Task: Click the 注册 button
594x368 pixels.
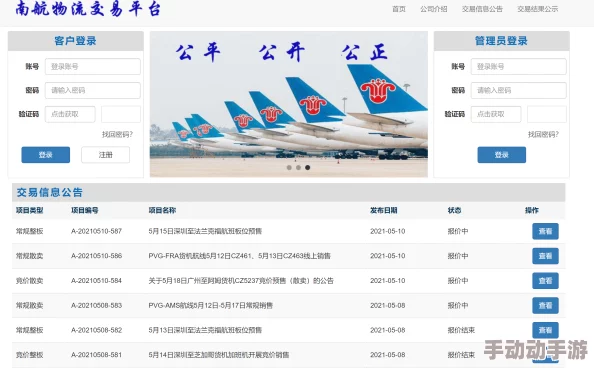Action: (x=106, y=155)
